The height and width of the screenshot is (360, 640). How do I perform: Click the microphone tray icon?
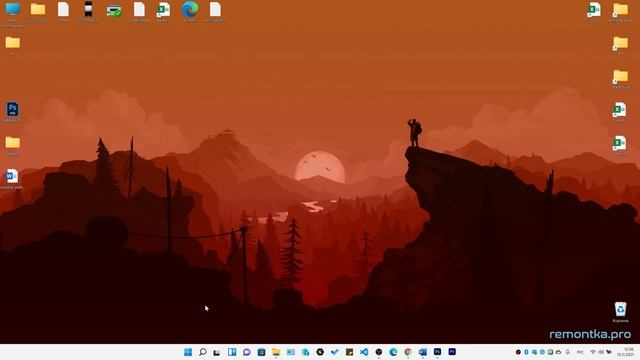click(x=567, y=352)
